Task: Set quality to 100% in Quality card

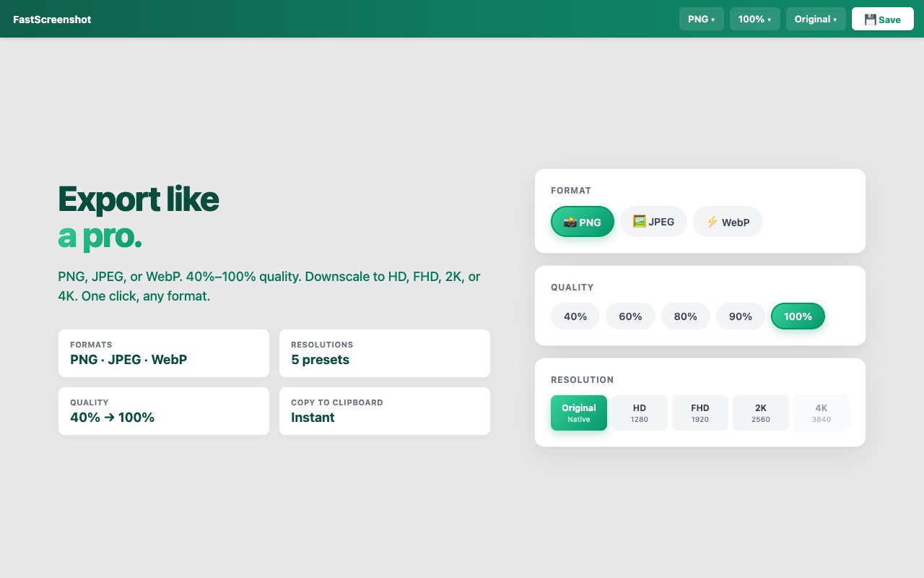Action: pos(798,316)
